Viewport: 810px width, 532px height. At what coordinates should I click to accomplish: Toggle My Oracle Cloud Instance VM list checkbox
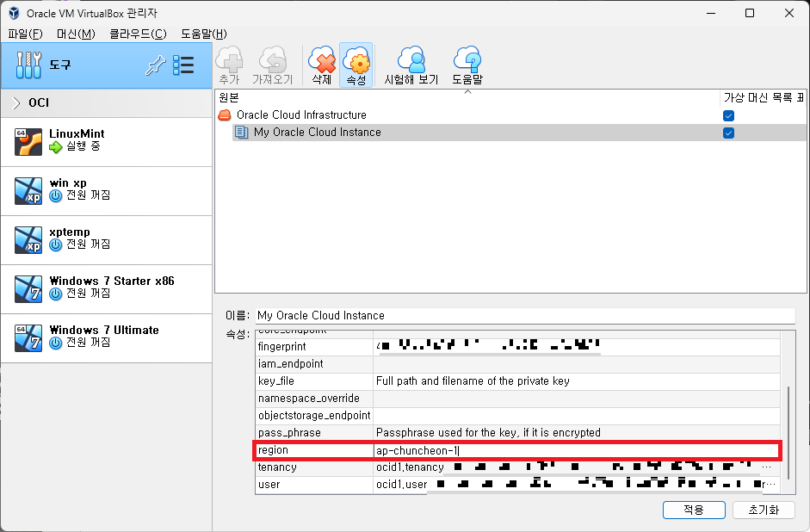coord(728,133)
